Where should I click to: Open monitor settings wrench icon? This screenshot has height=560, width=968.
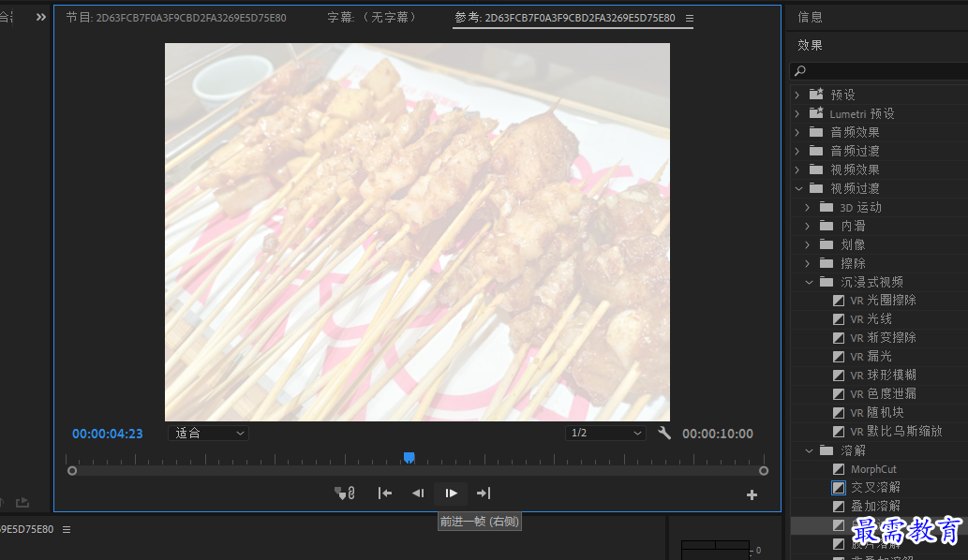pos(664,433)
